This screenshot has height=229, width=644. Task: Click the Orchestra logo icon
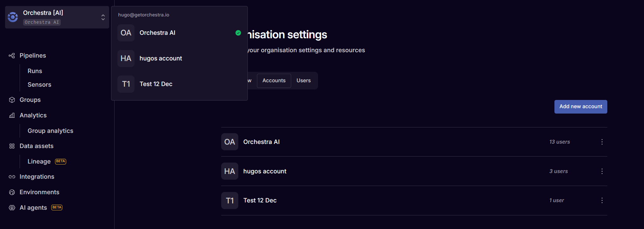click(13, 17)
